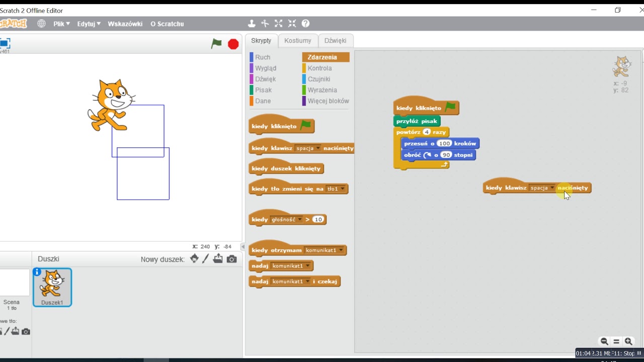Collapse the stage with small arrow
Viewport: 644px width, 362px height.
tap(243, 247)
